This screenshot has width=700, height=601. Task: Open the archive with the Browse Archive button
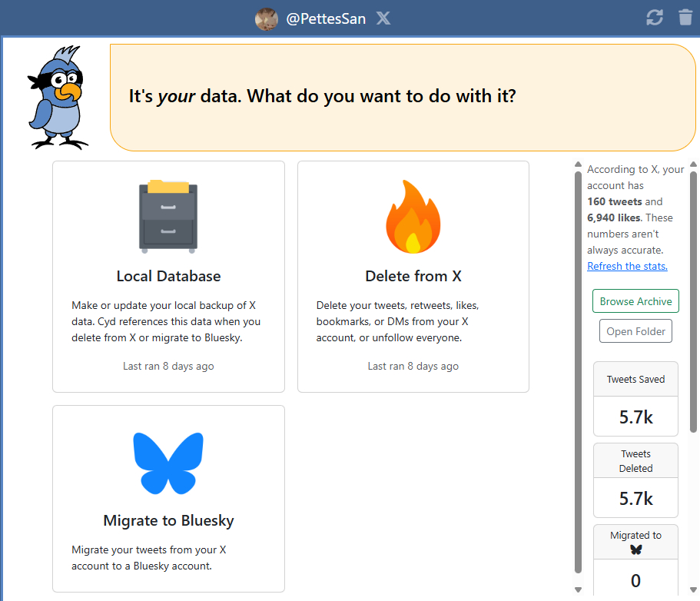coord(635,301)
